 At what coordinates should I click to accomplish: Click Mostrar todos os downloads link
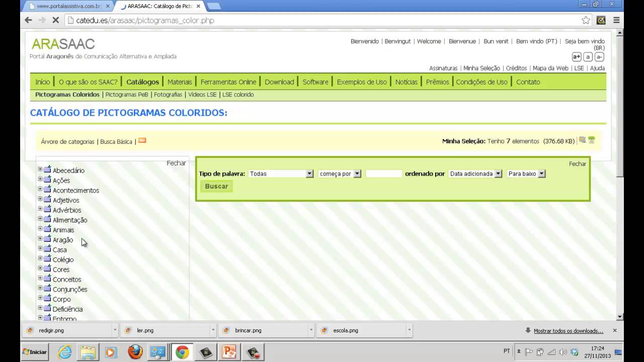click(569, 331)
